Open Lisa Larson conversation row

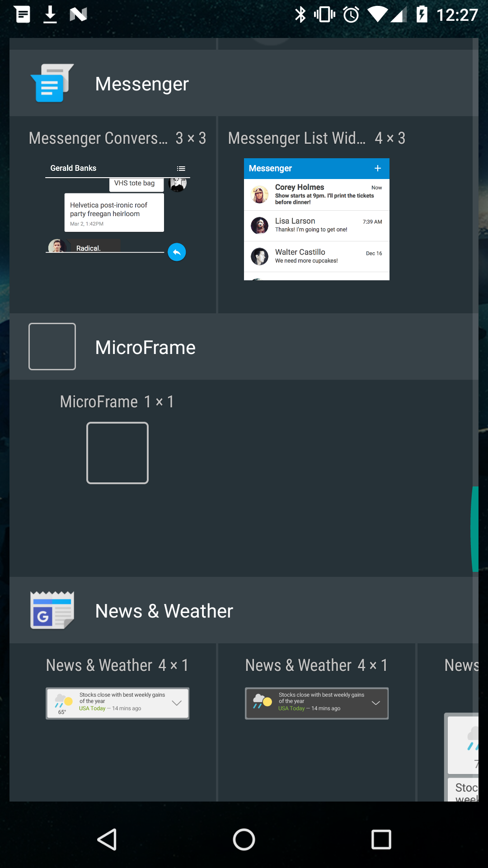pos(317,226)
